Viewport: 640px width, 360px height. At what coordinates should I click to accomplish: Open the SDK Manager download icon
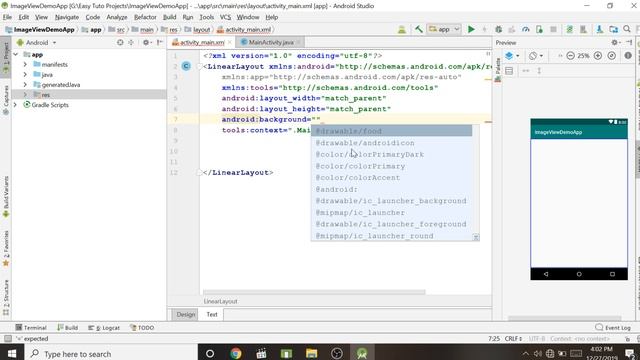coord(599,29)
